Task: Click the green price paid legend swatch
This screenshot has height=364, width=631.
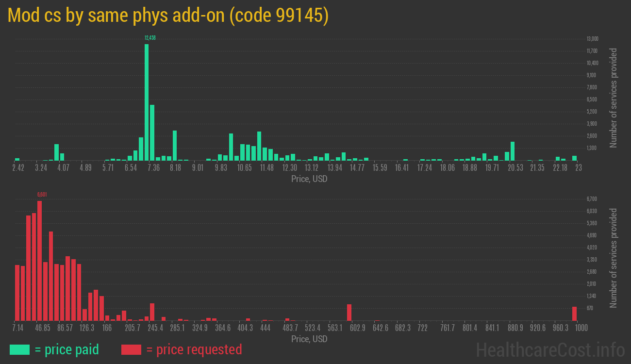Action: [19, 349]
